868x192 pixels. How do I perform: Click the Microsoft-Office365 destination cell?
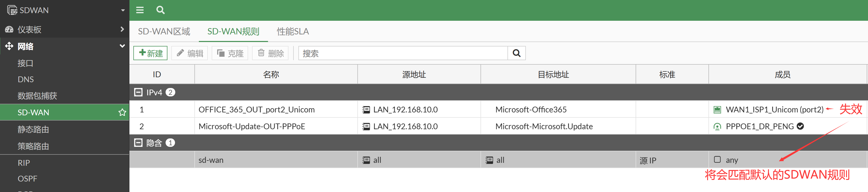click(x=558, y=110)
